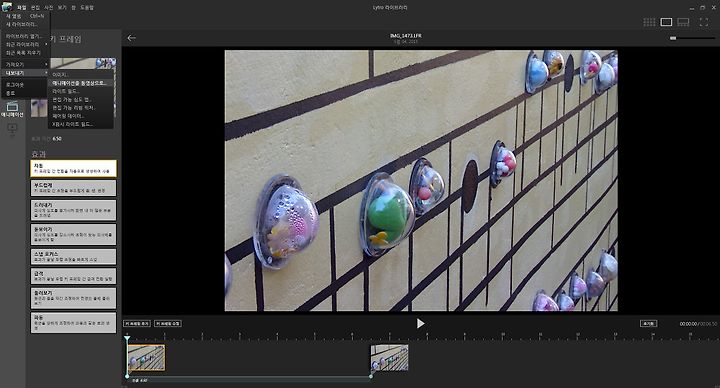
Task: Go back using the left arrow icon
Action: click(x=131, y=38)
